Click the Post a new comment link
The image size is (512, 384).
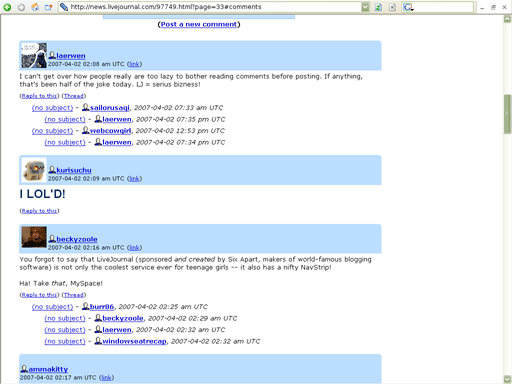pyautogui.click(x=199, y=24)
